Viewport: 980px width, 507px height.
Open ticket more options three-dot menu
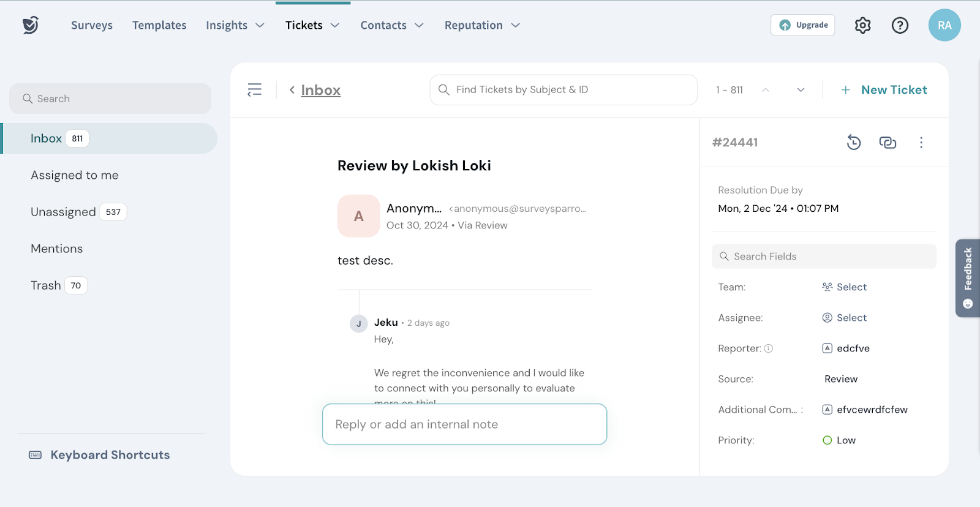[x=921, y=143]
